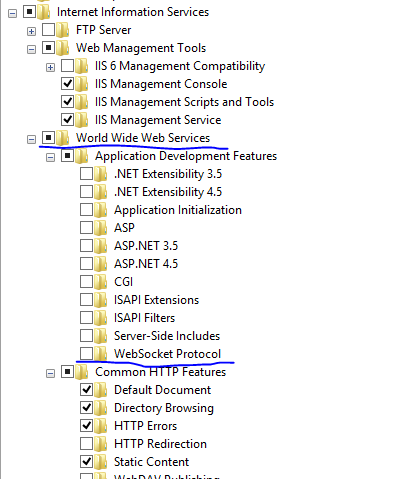399x479 pixels.
Task: Collapse the Web Management Tools node
Action: 31,50
